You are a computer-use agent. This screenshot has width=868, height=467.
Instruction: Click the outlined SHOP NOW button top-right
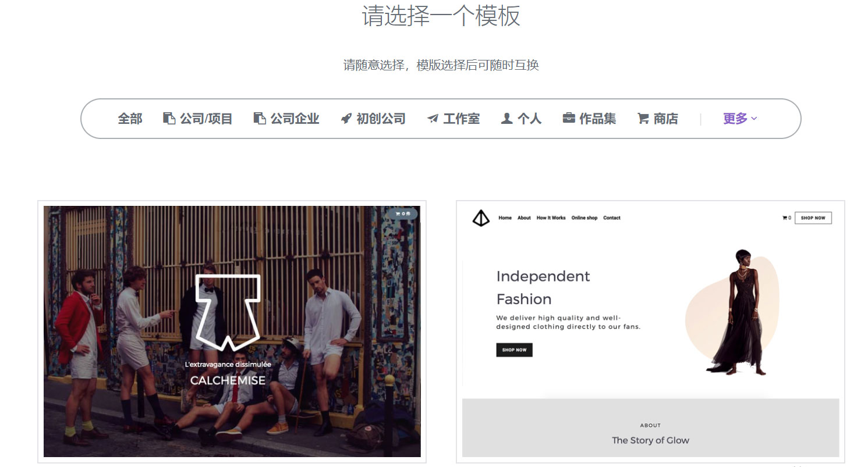pos(813,218)
